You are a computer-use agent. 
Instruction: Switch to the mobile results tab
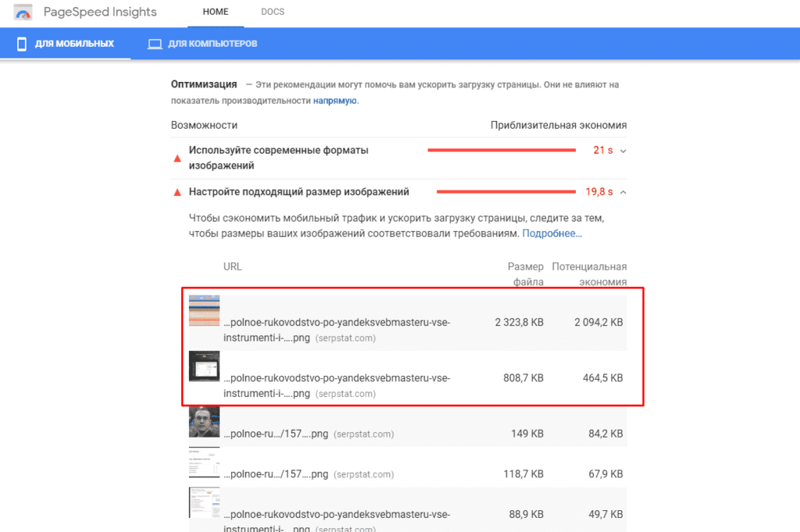pos(66,43)
